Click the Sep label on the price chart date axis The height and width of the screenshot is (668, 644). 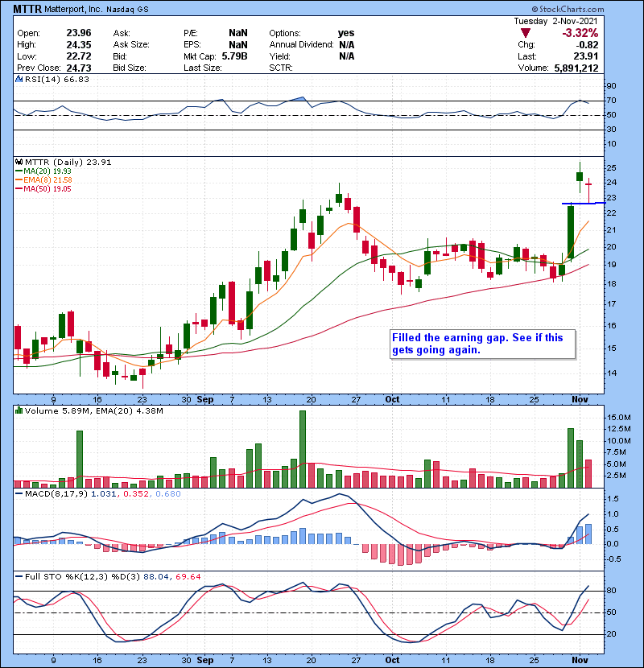point(205,400)
